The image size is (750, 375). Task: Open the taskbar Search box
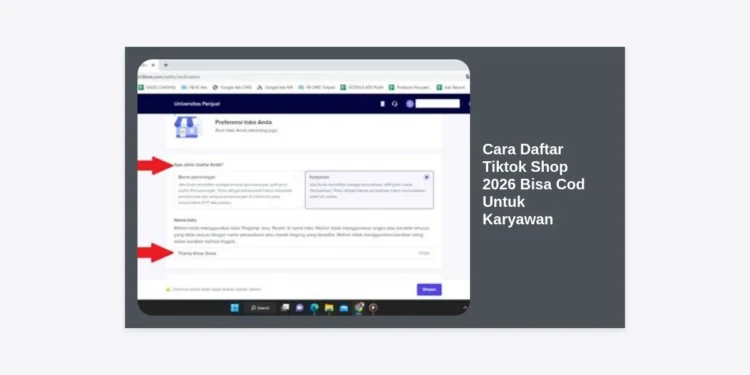(260, 308)
